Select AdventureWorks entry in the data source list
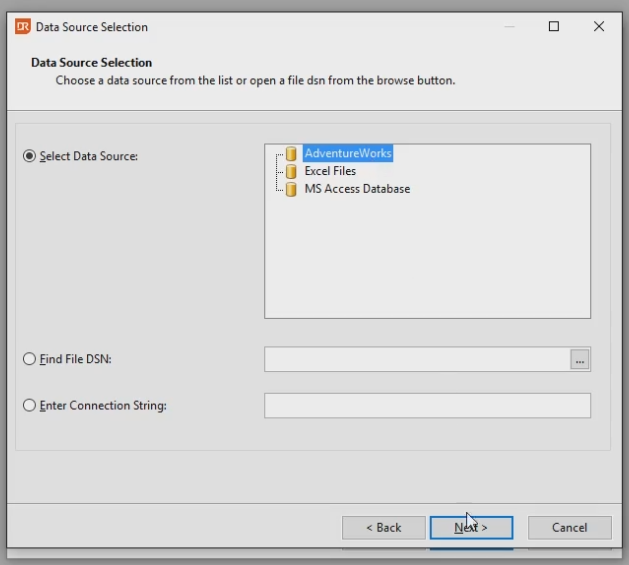 (348, 154)
